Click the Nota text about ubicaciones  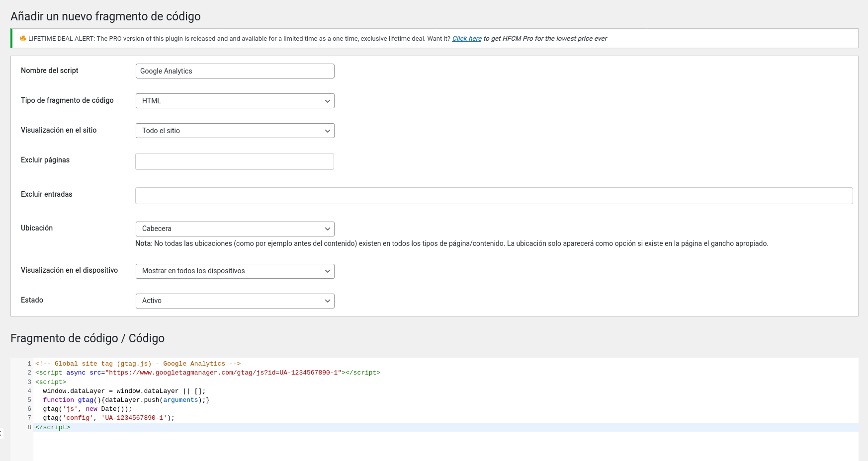point(452,243)
